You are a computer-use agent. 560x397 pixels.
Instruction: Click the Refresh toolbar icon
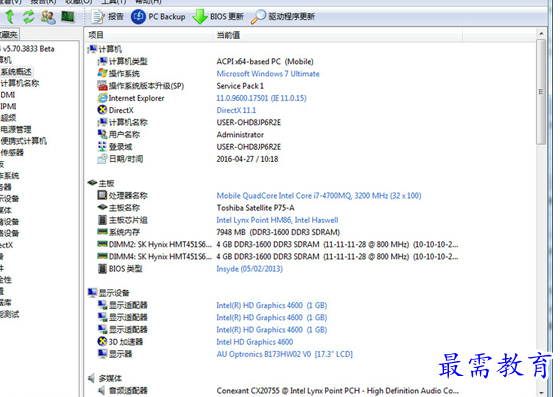pyautogui.click(x=29, y=17)
